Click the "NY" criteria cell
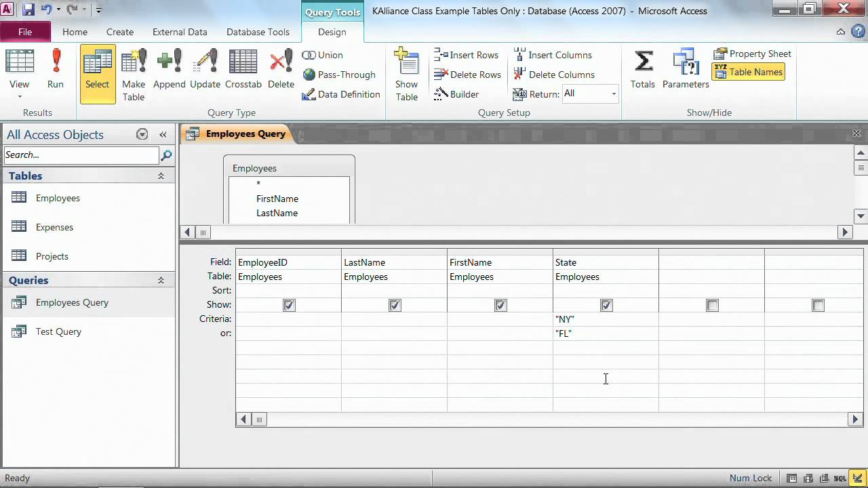868x488 pixels. [606, 319]
